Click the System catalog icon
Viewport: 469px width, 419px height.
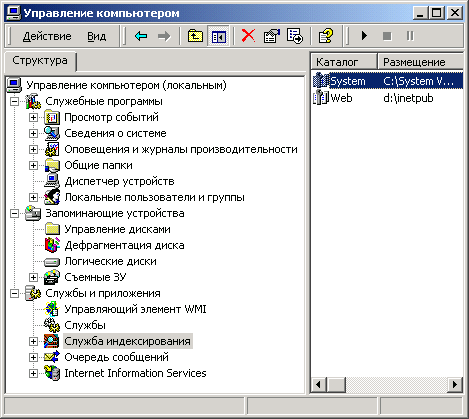pyautogui.click(x=321, y=81)
